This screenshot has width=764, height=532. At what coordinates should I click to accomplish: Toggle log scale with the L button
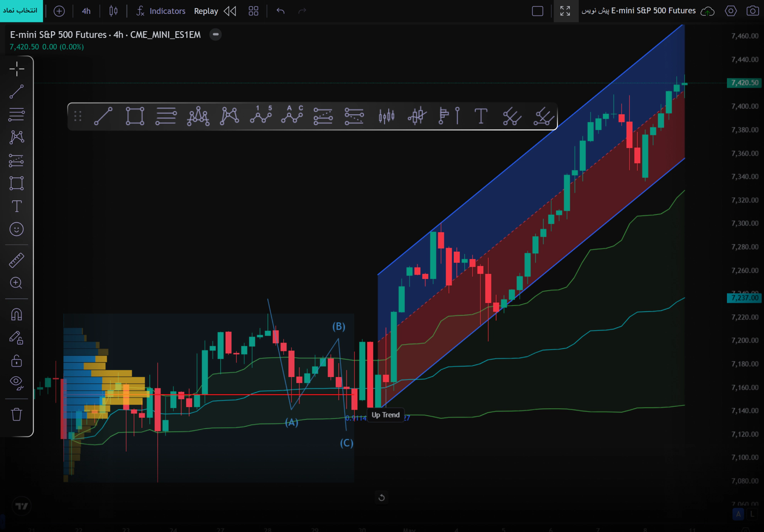(752, 514)
